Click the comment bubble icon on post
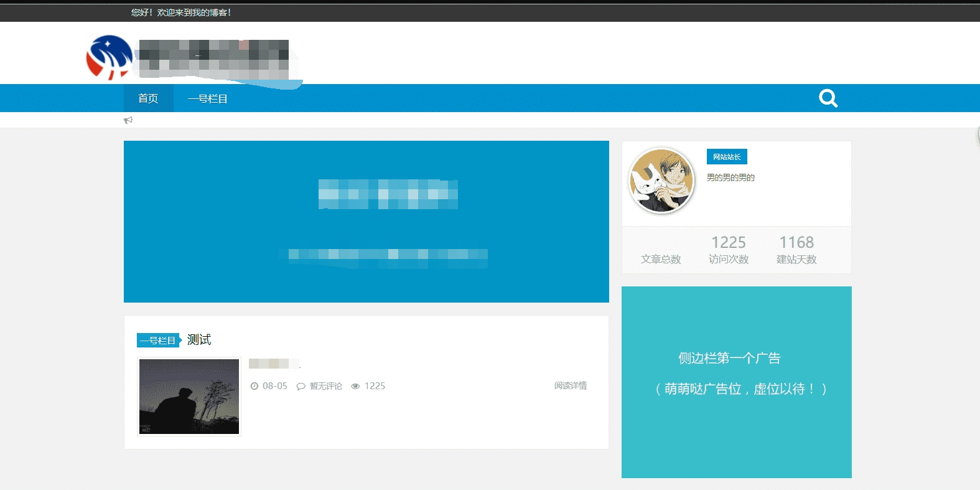The image size is (980, 490). [x=301, y=386]
